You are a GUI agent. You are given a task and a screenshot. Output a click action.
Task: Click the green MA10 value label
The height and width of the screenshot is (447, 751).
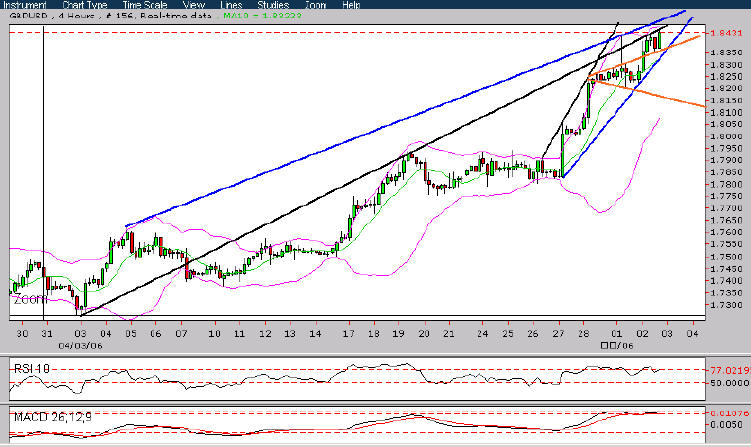262,16
